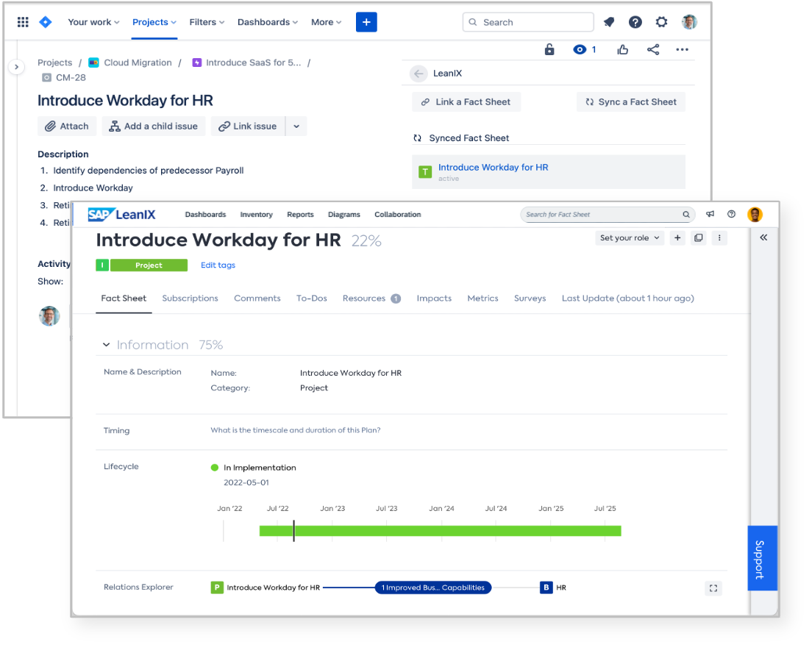Viewport: 812px width, 650px height.
Task: Collapse the right panel with double chevron
Action: [763, 238]
